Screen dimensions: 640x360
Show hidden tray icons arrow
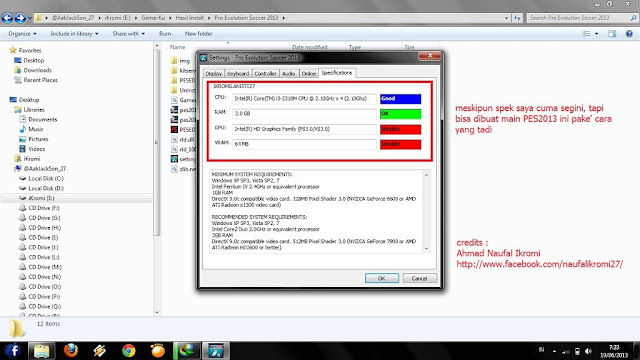point(554,351)
